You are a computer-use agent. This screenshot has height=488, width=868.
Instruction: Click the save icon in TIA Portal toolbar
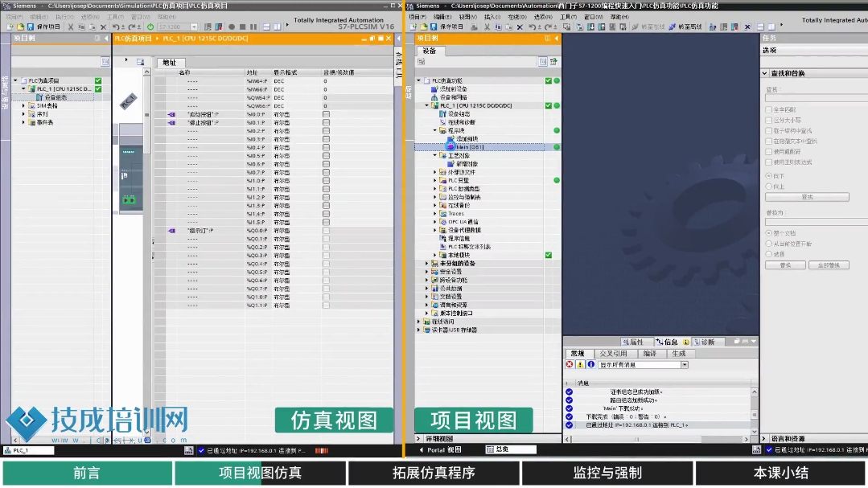coord(434,27)
